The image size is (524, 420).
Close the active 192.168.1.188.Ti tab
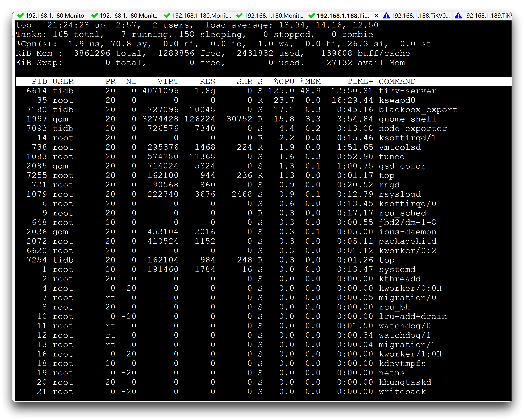pos(376,16)
